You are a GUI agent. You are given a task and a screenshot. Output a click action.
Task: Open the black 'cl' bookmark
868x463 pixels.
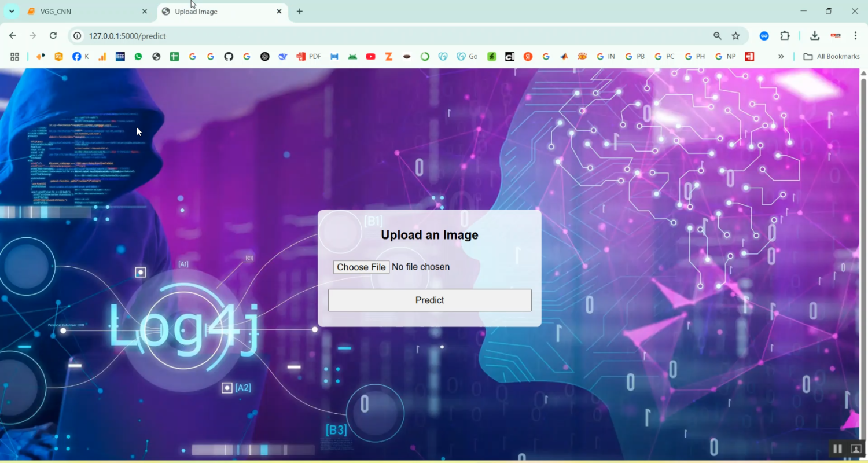(x=510, y=57)
